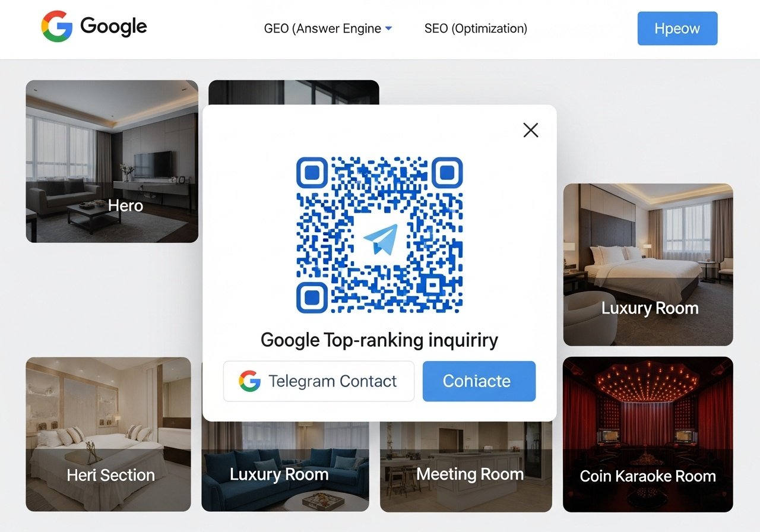Screen dimensions: 760x532
Task: Open the SEO (Optimization) menu item
Action: pos(476,28)
